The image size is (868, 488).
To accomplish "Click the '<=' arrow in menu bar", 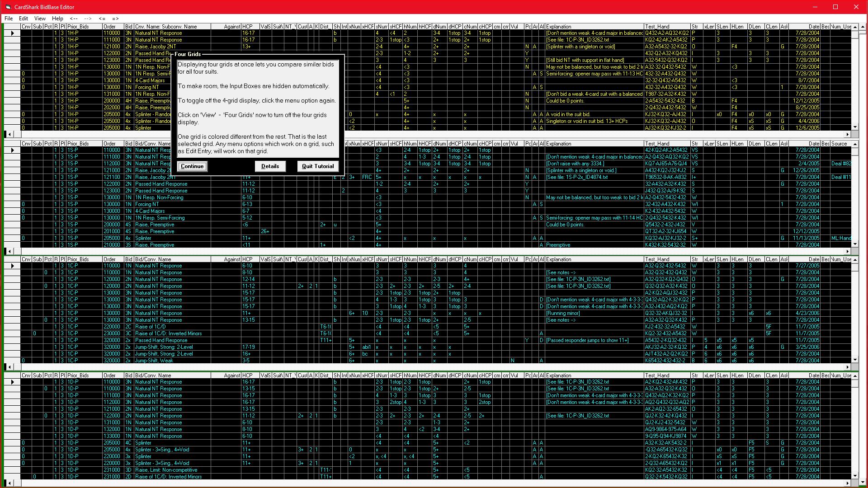I will click(x=102, y=19).
